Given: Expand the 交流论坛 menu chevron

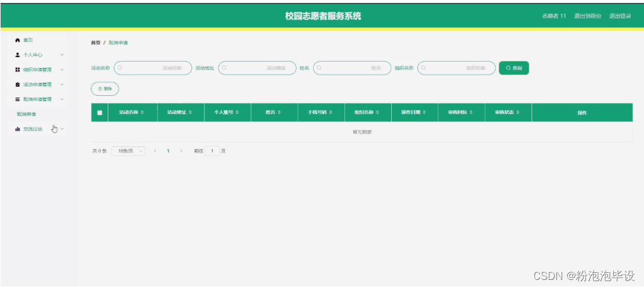Looking at the screenshot, I should coord(62,129).
